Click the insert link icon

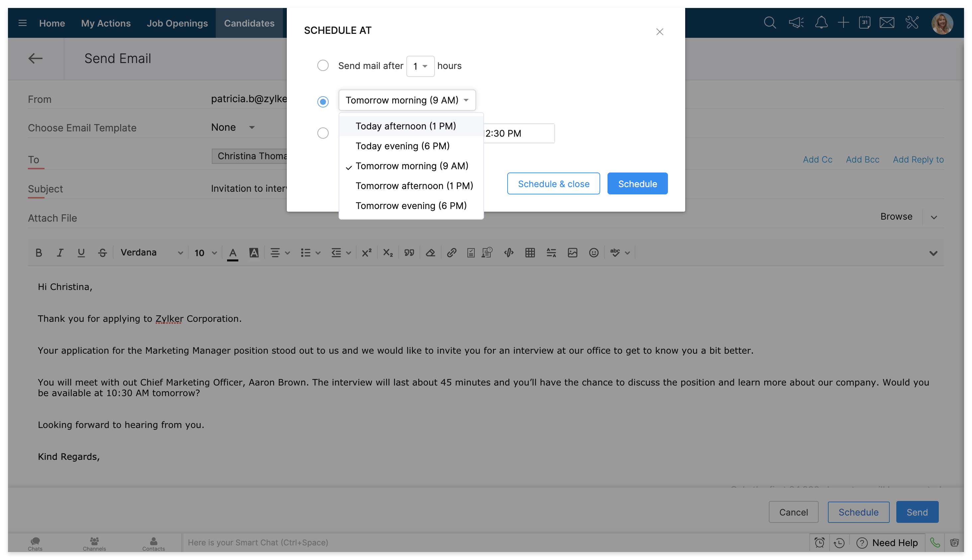point(451,253)
